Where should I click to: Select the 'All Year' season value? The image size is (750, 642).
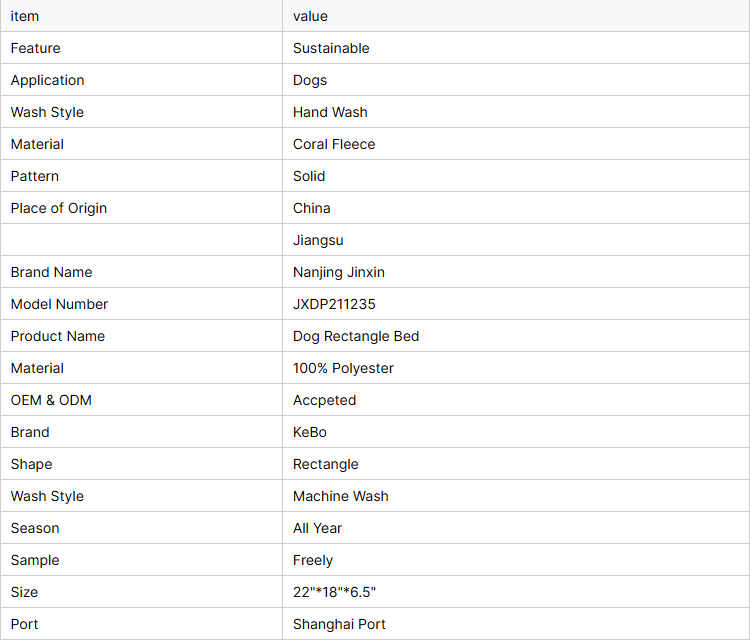coord(318,528)
